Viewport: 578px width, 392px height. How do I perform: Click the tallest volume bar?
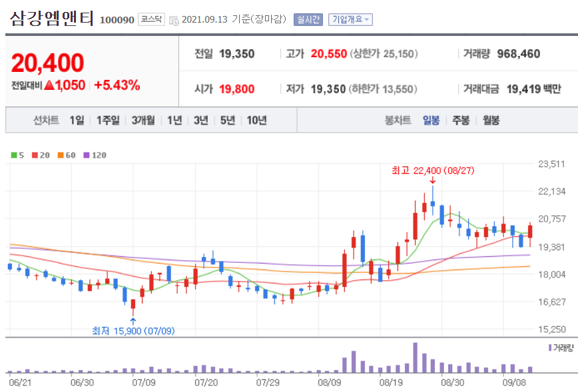[x=415, y=358]
